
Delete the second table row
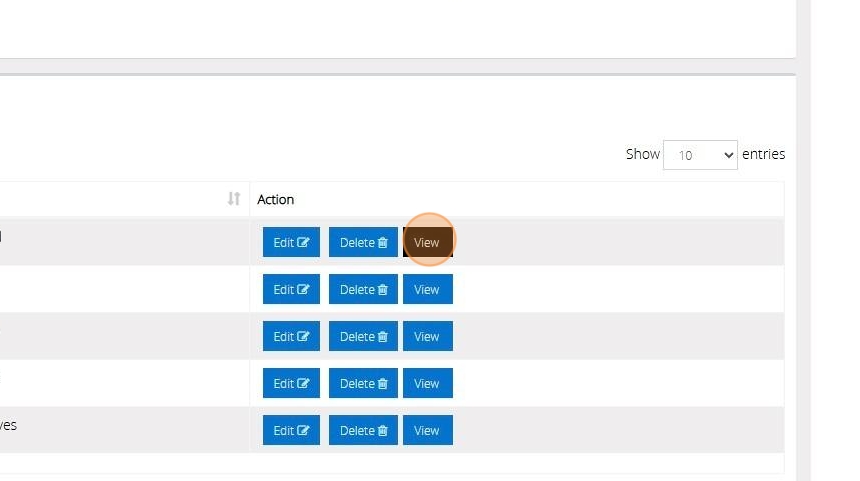coord(363,289)
